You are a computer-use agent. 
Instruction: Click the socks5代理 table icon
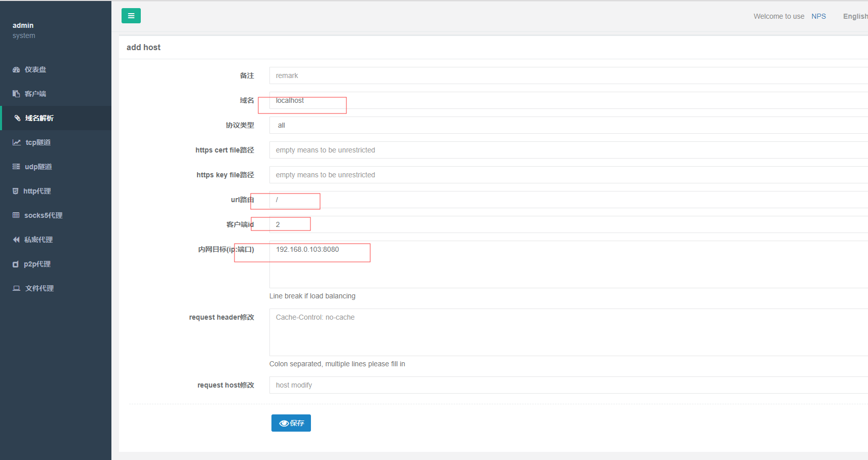[16, 215]
